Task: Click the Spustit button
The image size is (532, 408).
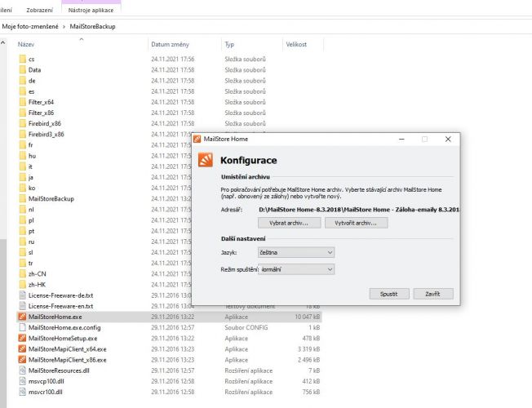Action: [x=389, y=294]
